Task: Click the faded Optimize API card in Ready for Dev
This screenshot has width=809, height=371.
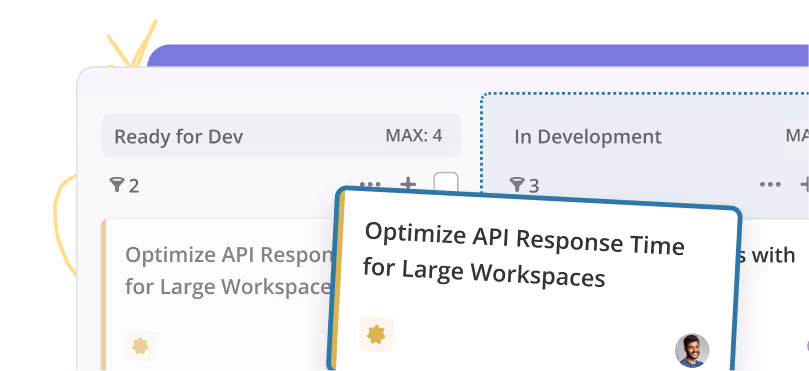Action: tap(217, 294)
